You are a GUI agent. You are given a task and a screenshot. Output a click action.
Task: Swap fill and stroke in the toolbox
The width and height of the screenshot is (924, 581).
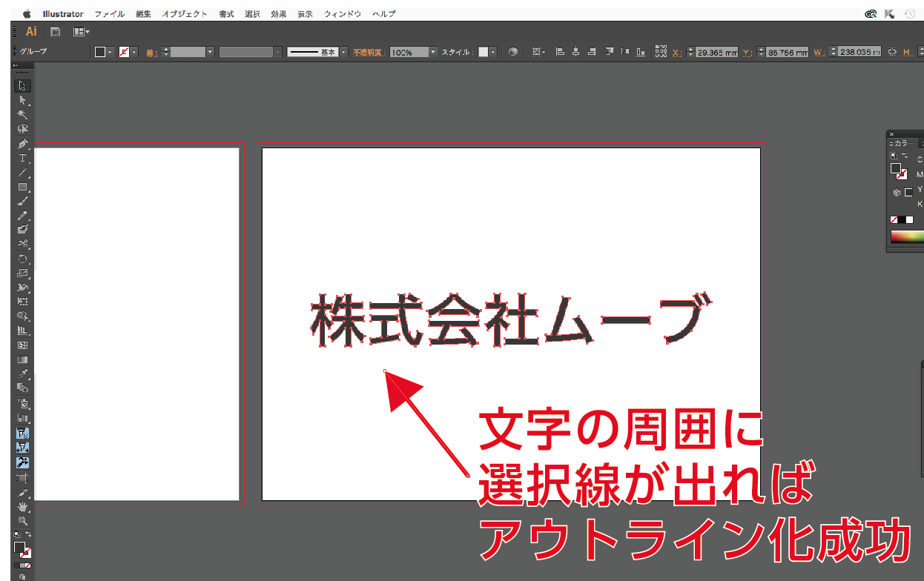tap(28, 534)
